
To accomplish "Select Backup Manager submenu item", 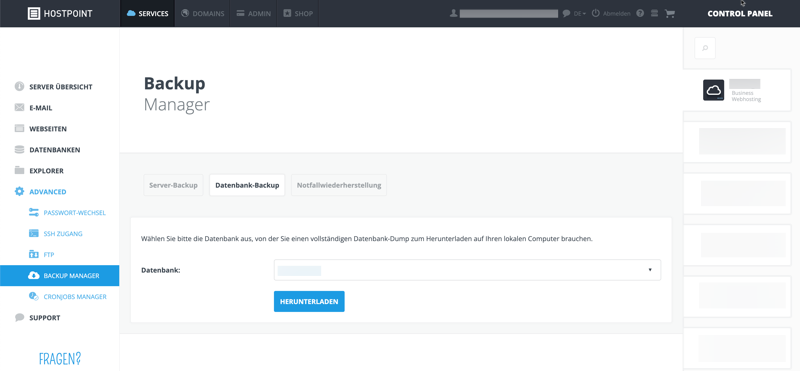I will 60,276.
